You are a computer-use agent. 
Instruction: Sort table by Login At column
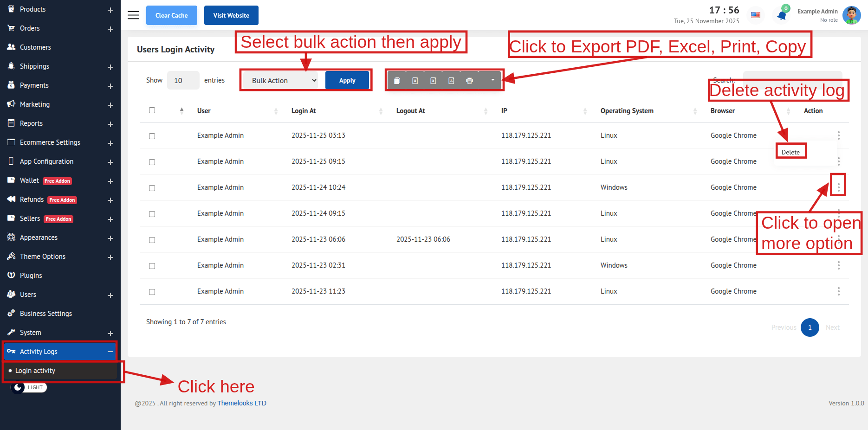[304, 111]
